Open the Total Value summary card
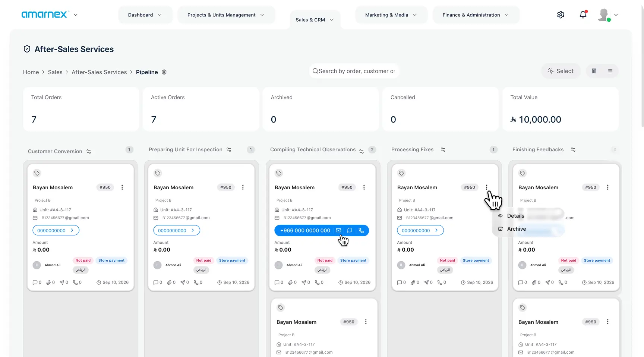Image resolution: width=644 pixels, height=357 pixels. tap(561, 109)
